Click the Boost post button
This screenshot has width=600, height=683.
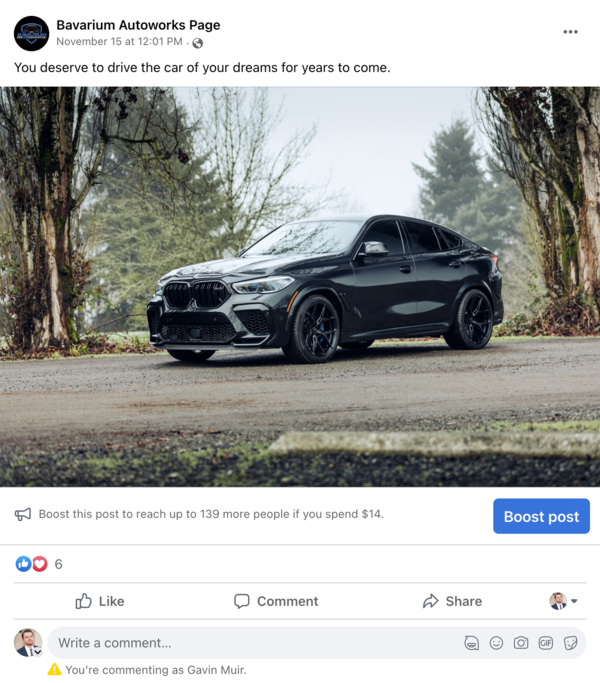click(x=541, y=516)
